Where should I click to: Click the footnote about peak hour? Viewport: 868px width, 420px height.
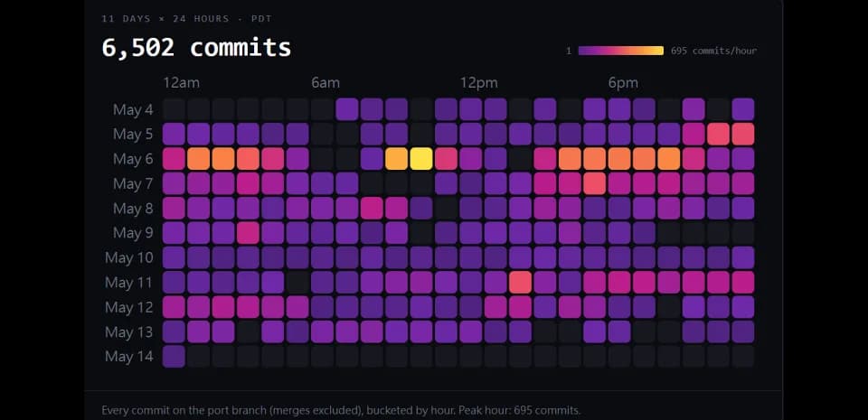(341, 411)
